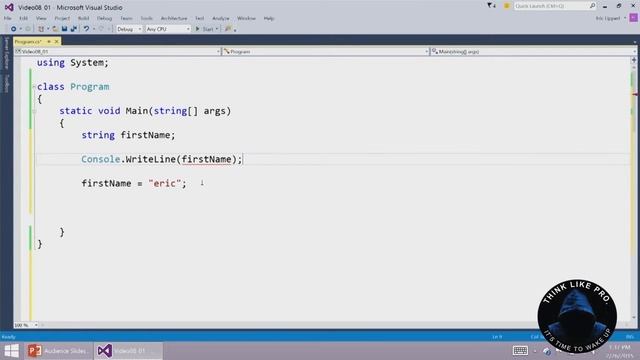This screenshot has height=360, width=640.
Task: Click the Console class name in code
Action: point(100,159)
